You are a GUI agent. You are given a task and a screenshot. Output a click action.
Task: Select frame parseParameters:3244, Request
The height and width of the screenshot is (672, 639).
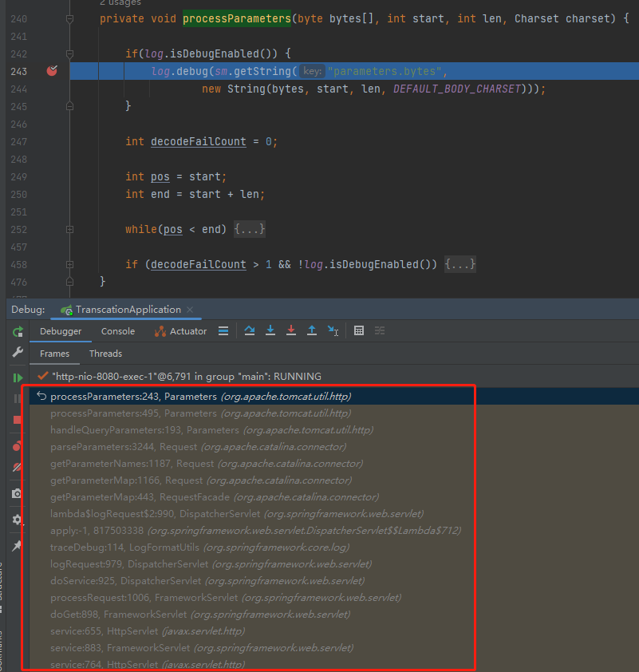(334, 447)
